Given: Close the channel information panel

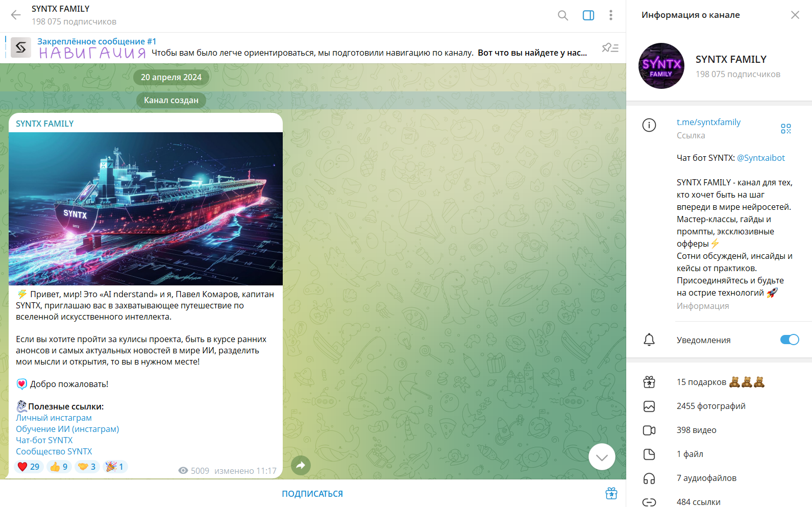Looking at the screenshot, I should point(795,15).
